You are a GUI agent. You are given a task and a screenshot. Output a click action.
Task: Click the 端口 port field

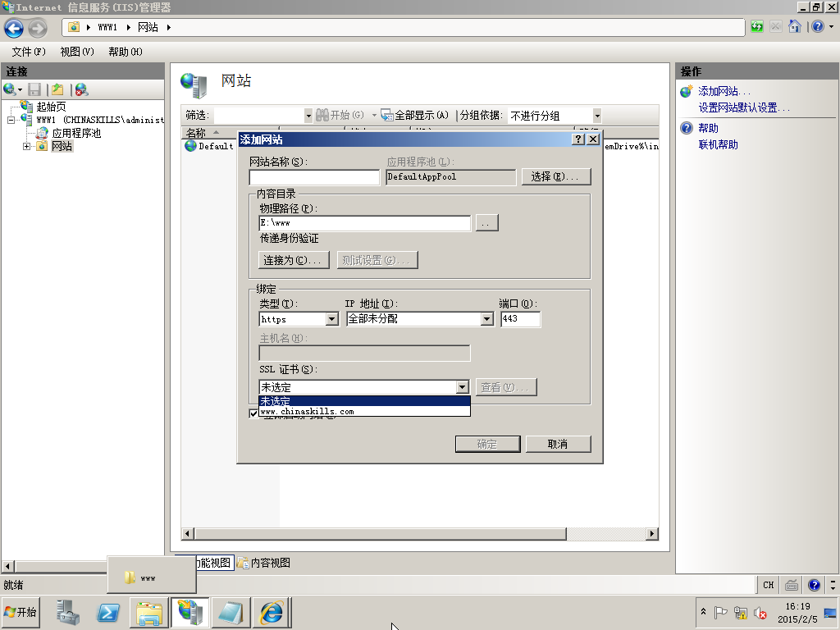520,319
